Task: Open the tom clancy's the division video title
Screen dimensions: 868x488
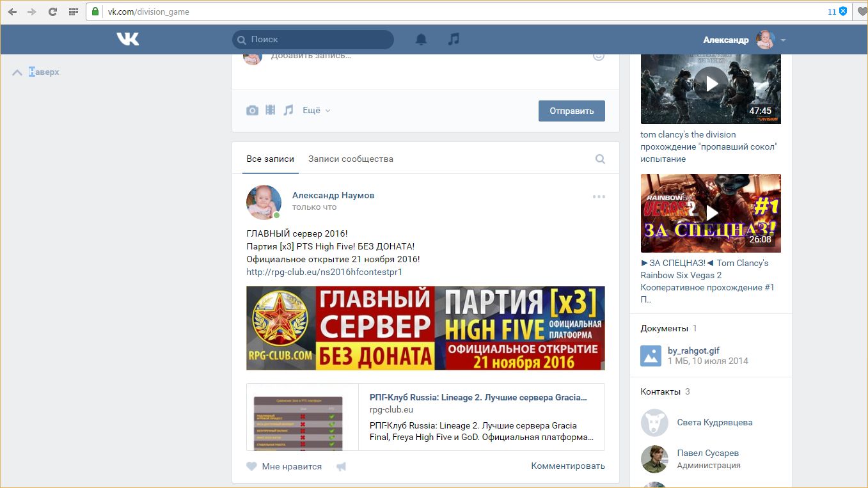Action: (x=709, y=146)
